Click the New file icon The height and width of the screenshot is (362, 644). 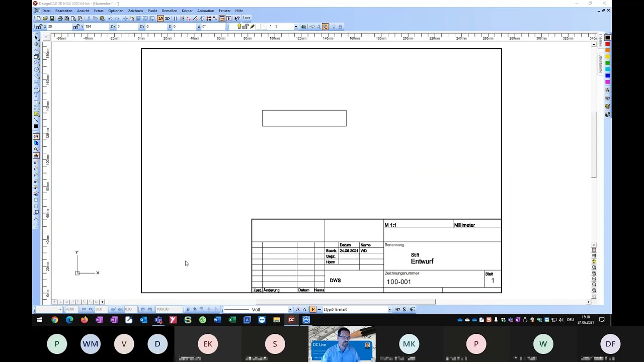pyautogui.click(x=39, y=19)
